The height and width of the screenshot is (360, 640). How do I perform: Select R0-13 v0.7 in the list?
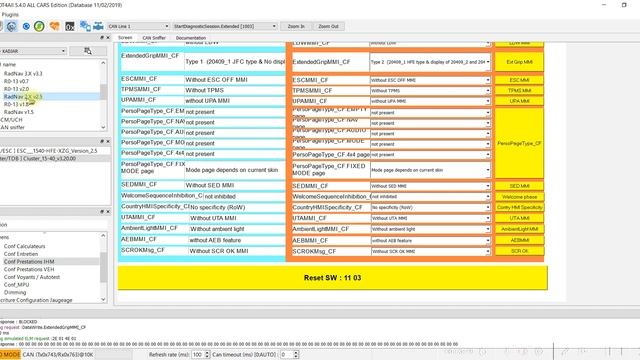pos(16,81)
